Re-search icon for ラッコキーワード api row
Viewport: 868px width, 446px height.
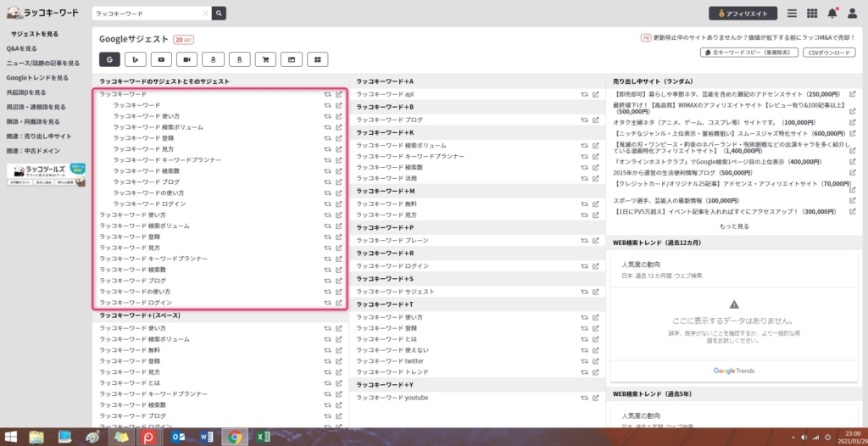click(585, 94)
